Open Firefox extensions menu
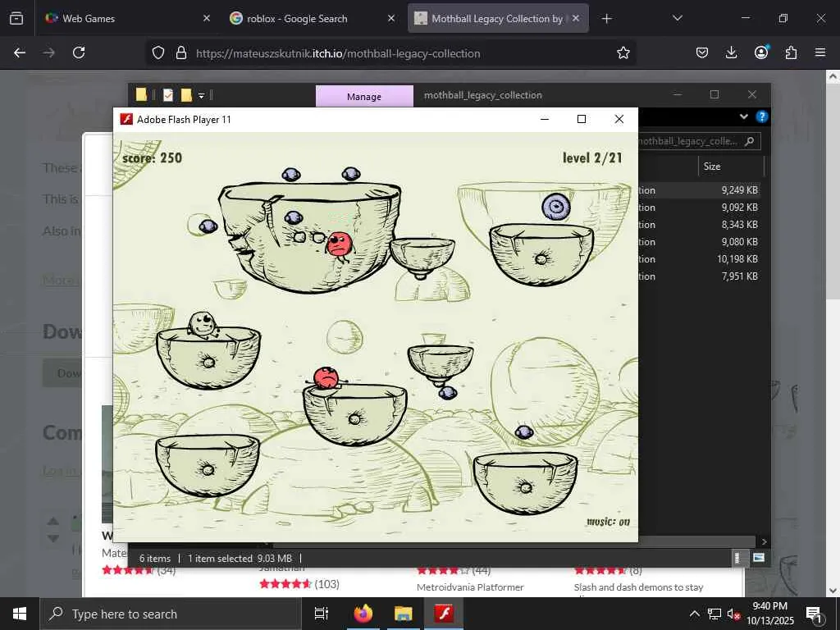The width and height of the screenshot is (840, 630). click(791, 52)
